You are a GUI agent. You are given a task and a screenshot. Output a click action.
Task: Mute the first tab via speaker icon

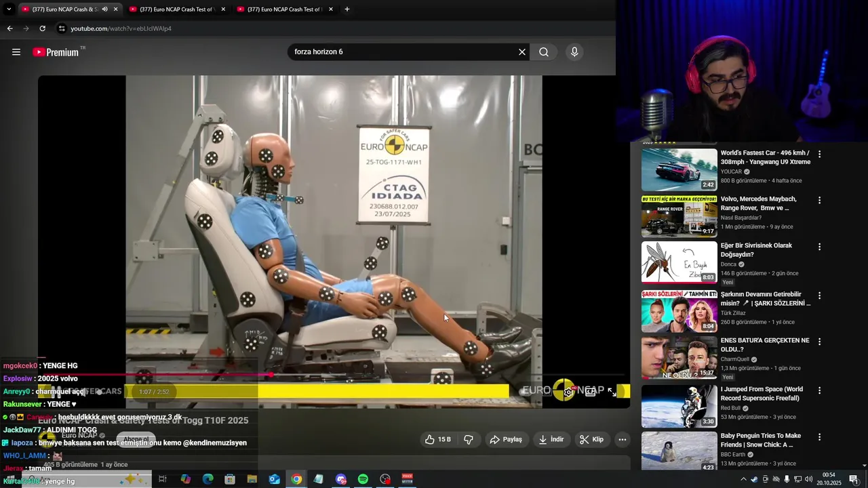point(104,9)
